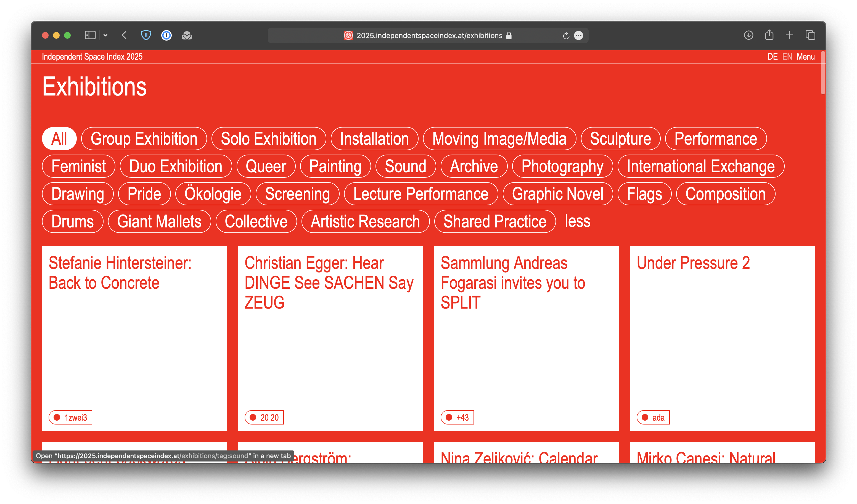Expand sidebar options dropdown chevron
Screen dimensions: 857x504
tap(105, 35)
